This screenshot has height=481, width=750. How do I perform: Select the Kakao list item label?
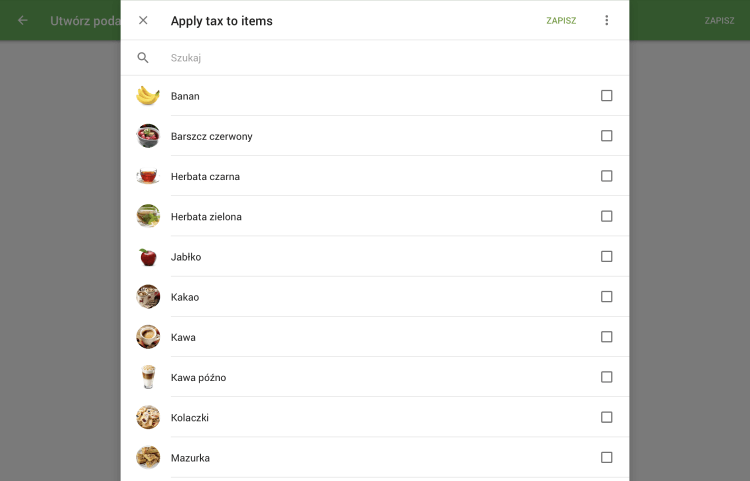tap(186, 297)
